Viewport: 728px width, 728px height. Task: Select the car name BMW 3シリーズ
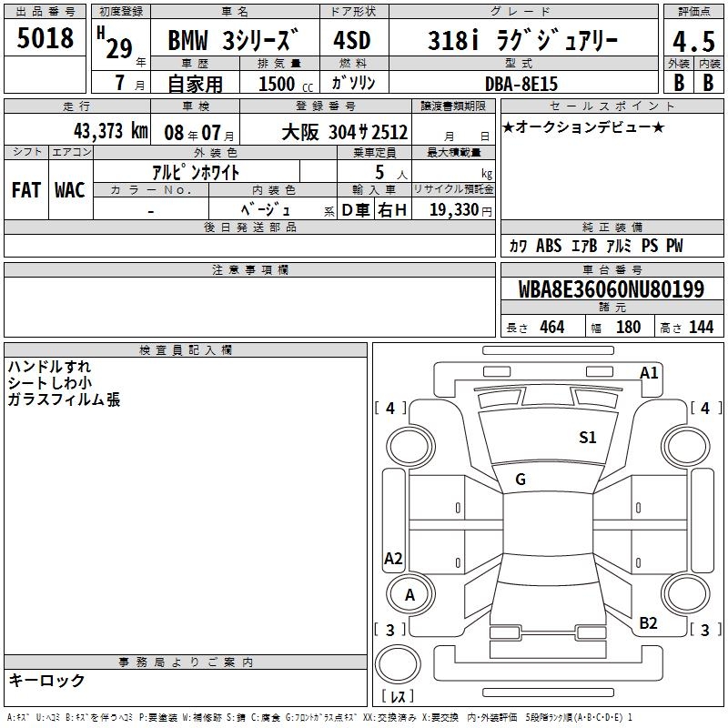232,40
